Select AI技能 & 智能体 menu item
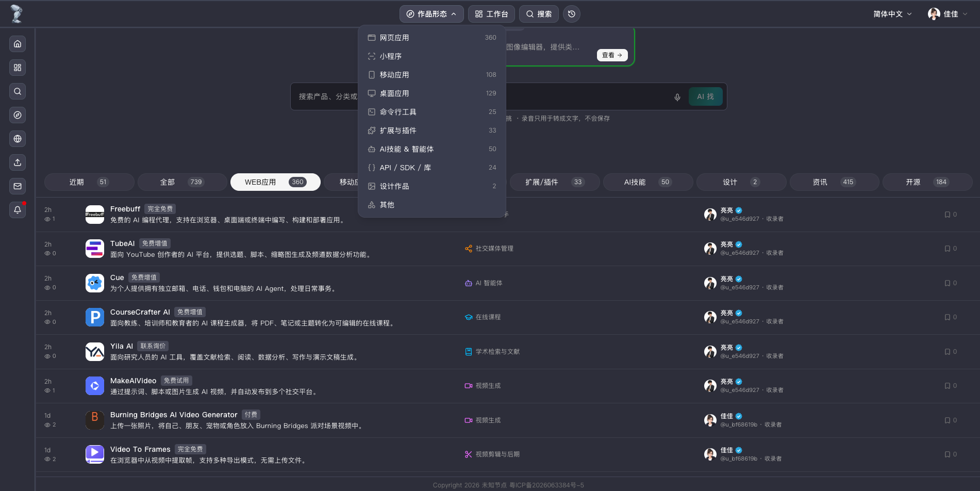The image size is (980, 491). tap(432, 149)
